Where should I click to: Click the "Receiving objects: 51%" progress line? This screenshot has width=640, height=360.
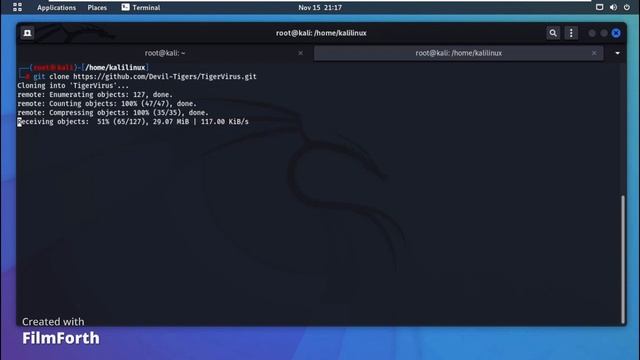click(x=133, y=121)
